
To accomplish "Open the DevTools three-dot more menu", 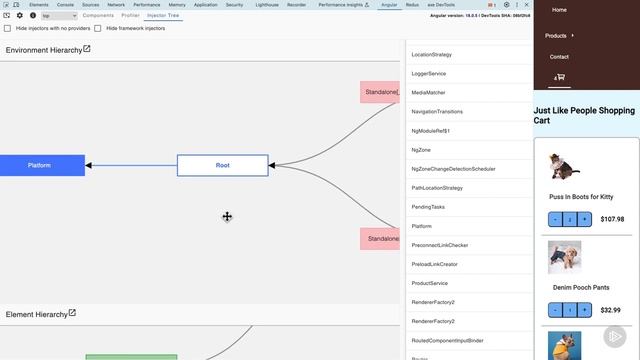I will [517, 5].
